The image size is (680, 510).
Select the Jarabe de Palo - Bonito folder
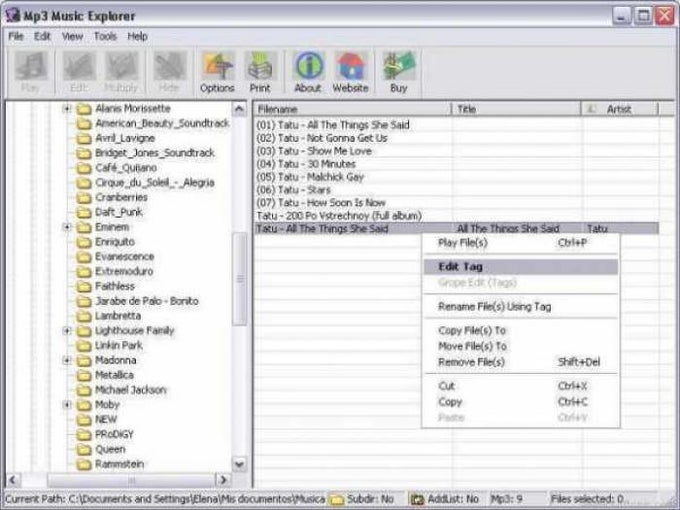pos(147,301)
